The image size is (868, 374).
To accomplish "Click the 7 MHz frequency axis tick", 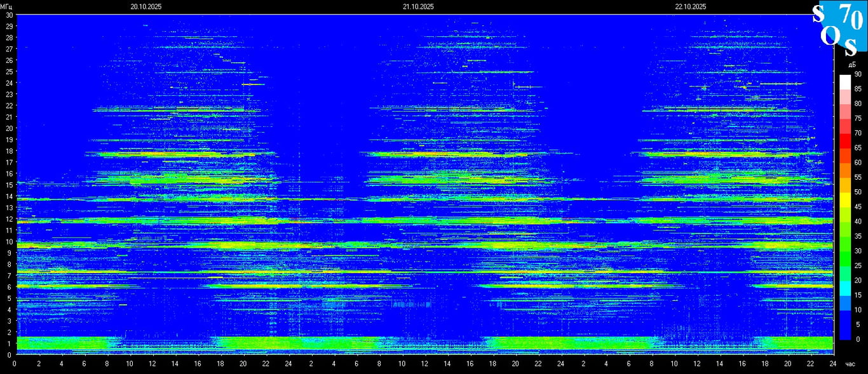I will 9,276.
